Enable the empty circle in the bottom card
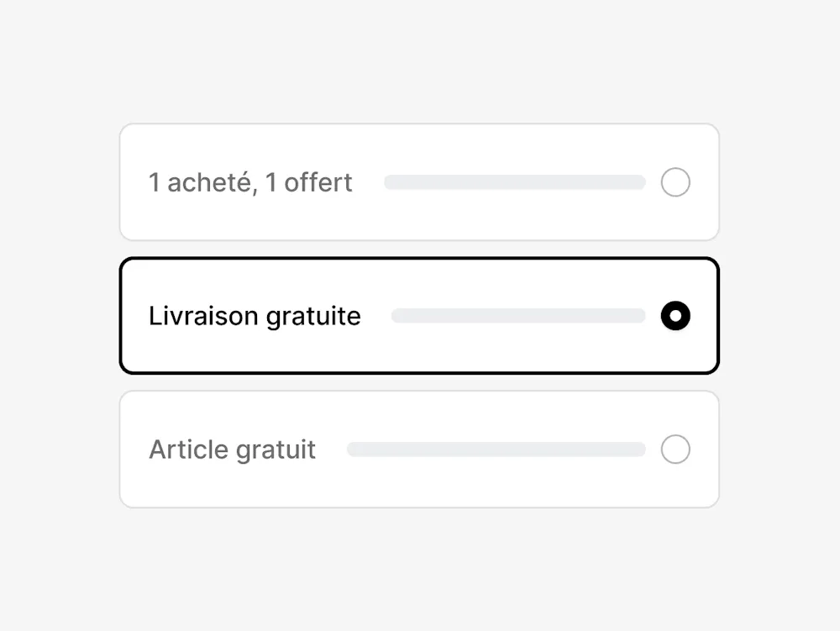This screenshot has width=840, height=631. [x=675, y=450]
